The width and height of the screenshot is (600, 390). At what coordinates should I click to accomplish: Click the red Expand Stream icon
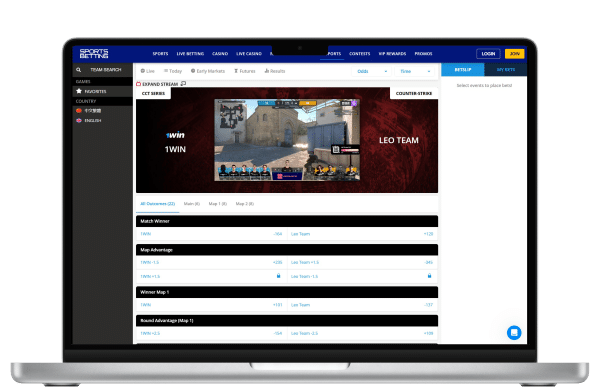coord(139,84)
